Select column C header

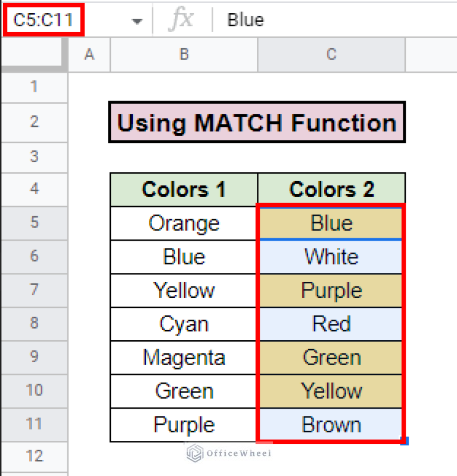point(331,55)
